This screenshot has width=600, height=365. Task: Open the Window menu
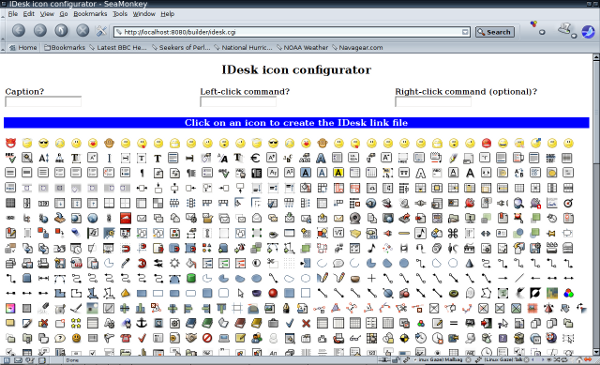[x=144, y=14]
